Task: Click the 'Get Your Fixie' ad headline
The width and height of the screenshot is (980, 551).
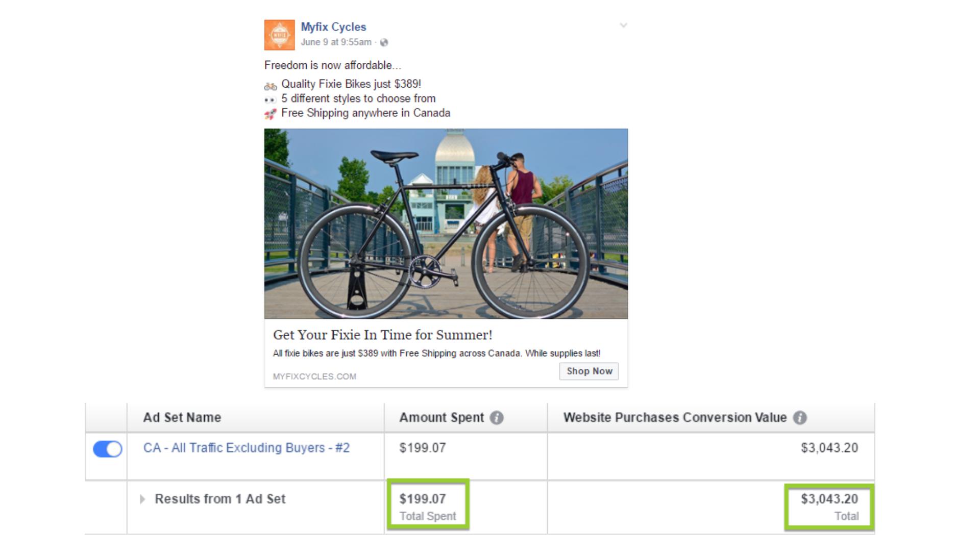Action: point(382,335)
